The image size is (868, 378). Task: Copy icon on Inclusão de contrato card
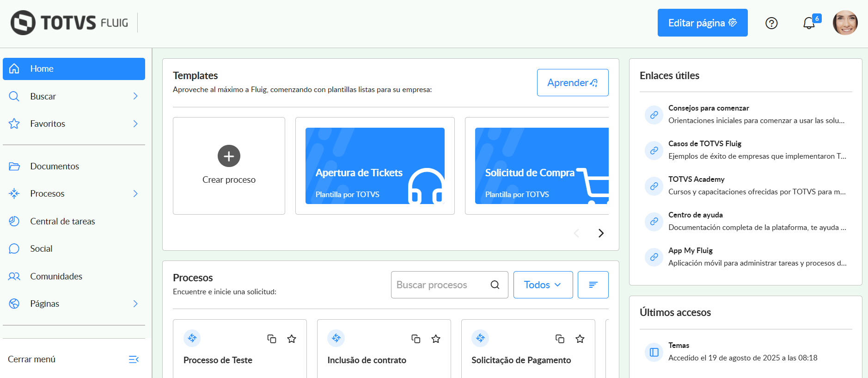pos(416,339)
